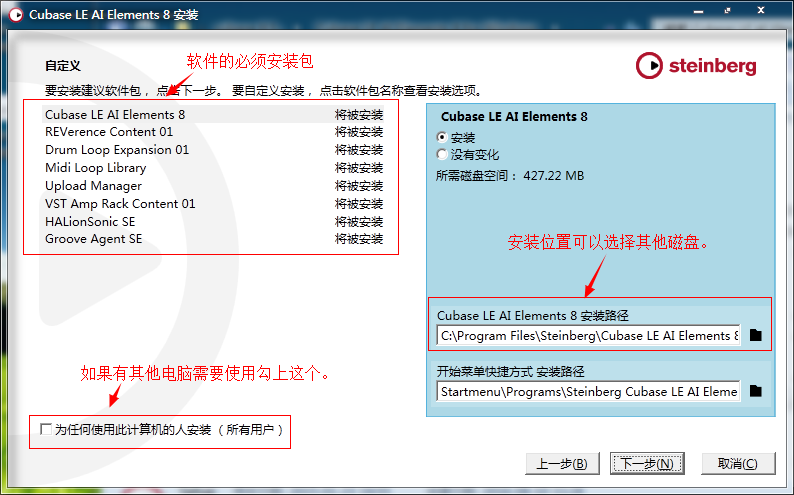Select HALionSonic SE package
Screen dimensions: 794x495
214,222
